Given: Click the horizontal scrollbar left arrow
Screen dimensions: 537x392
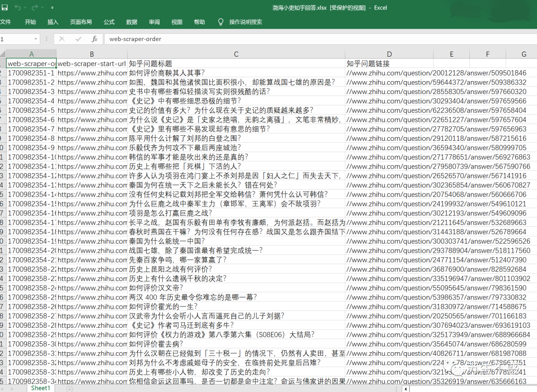Looking at the screenshot, I should coord(406,389).
